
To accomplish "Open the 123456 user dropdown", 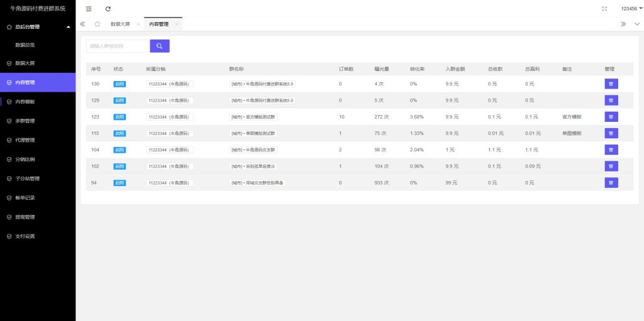I will (x=631, y=9).
